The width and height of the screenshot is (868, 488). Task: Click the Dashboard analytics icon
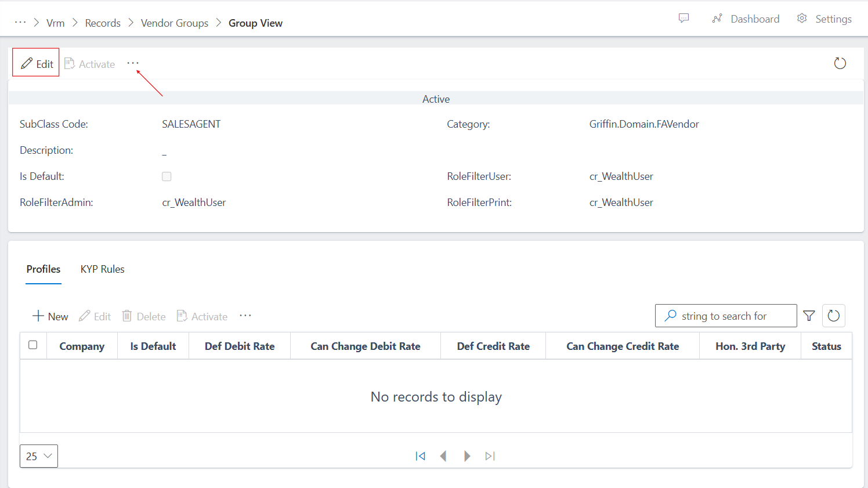(x=717, y=18)
